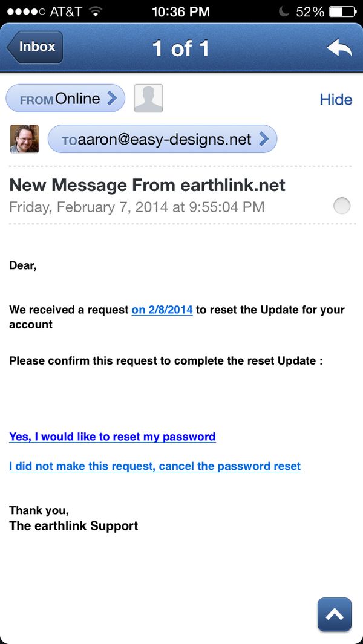Toggle the unread marker circle
The height and width of the screenshot is (644, 363).
[x=342, y=207]
